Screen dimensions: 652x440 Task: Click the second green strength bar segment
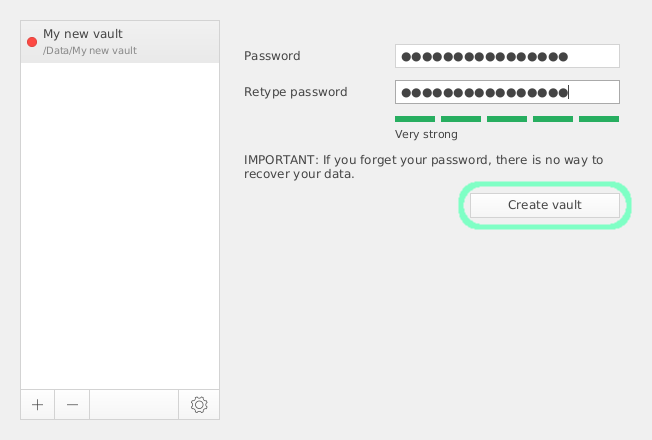click(461, 119)
